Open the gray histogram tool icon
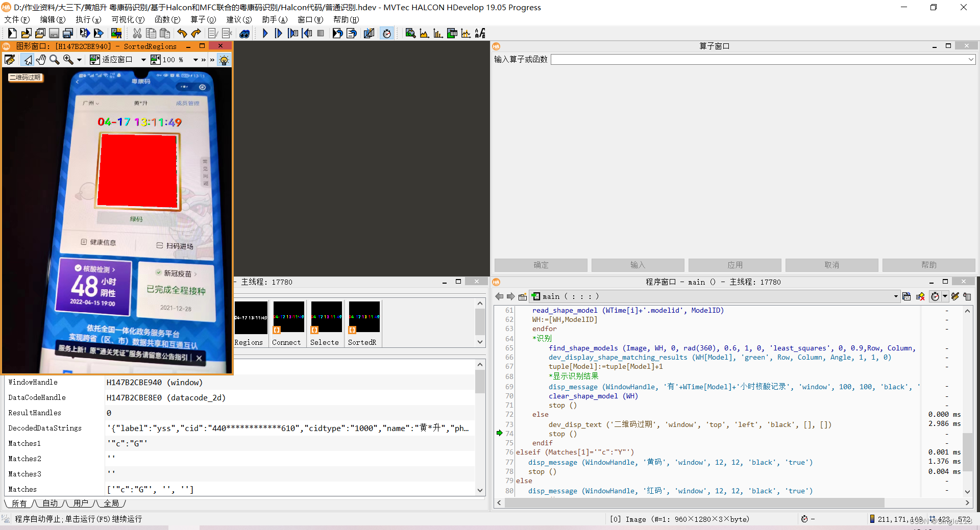Screen dimensions: 980x530 [424, 33]
